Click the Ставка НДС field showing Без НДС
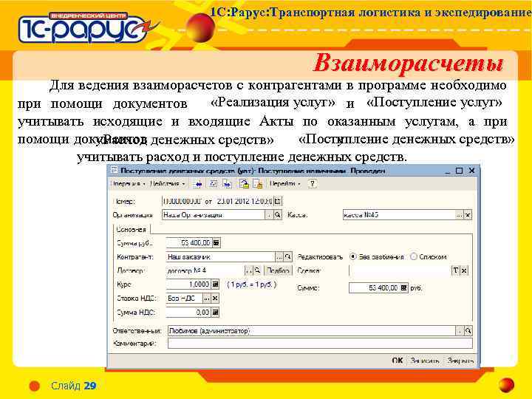The image size is (532, 399). click(184, 299)
